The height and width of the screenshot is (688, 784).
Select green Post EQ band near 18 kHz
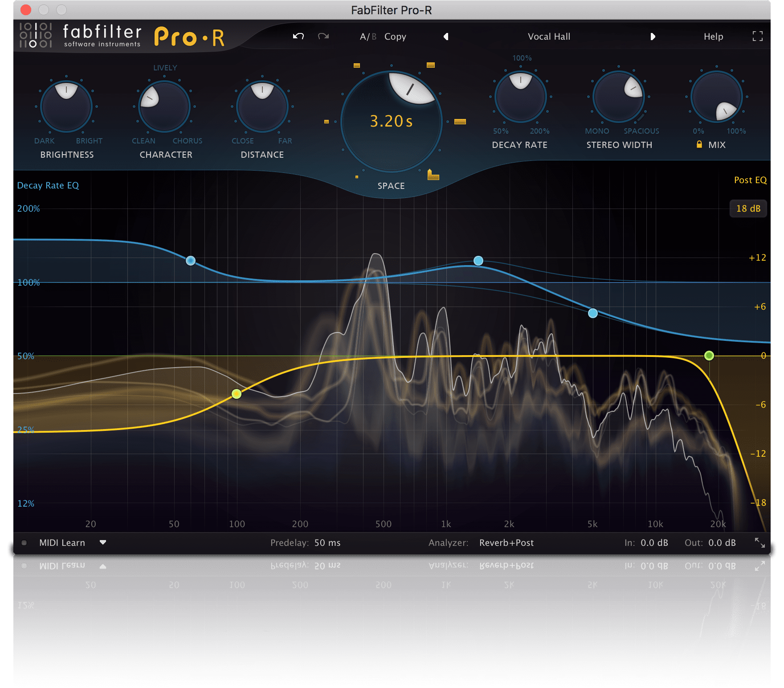(x=709, y=356)
